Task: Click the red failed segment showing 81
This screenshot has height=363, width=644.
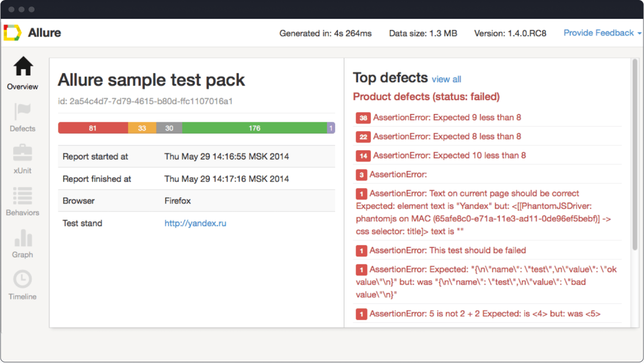Action: pyautogui.click(x=93, y=128)
